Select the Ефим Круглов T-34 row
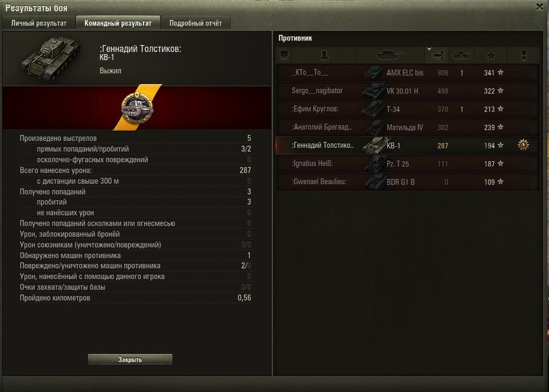This screenshot has height=392, width=549. pyautogui.click(x=408, y=109)
